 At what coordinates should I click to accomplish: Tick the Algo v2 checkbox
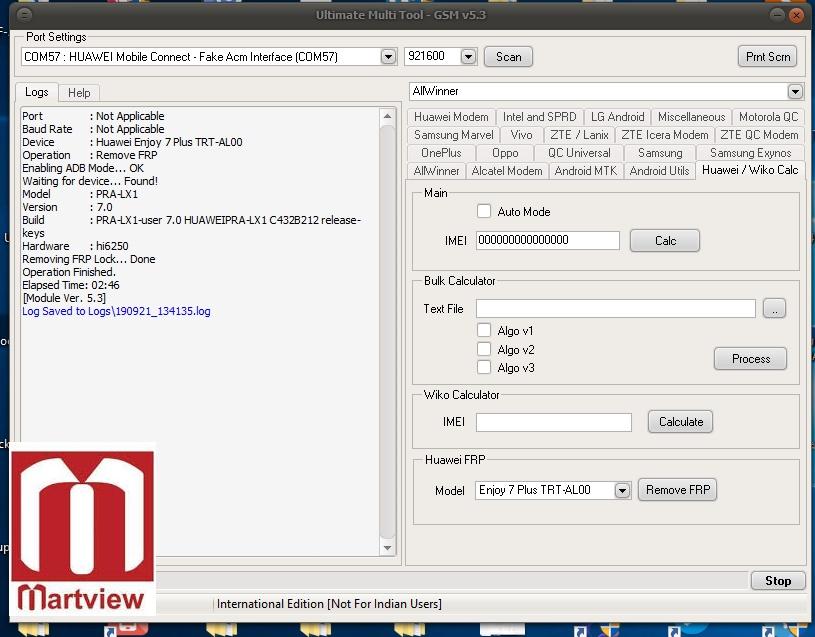tap(484, 349)
